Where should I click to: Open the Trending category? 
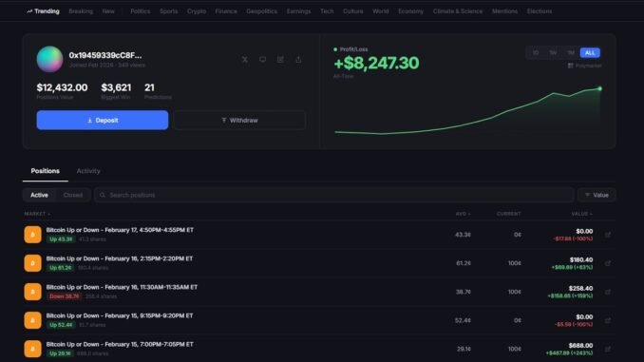pos(43,11)
